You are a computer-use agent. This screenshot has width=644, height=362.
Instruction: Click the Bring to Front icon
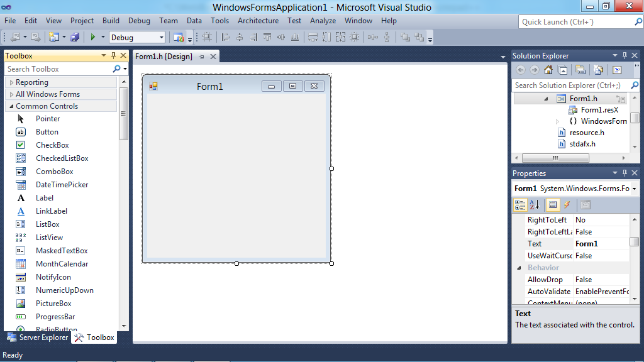(x=406, y=37)
